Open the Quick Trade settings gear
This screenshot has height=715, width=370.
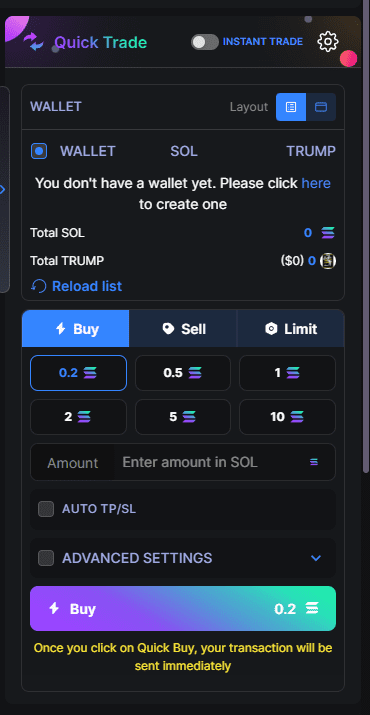pos(328,42)
